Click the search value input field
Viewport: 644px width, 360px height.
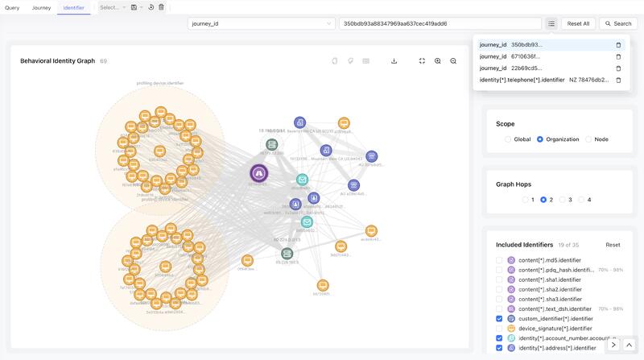(440, 23)
